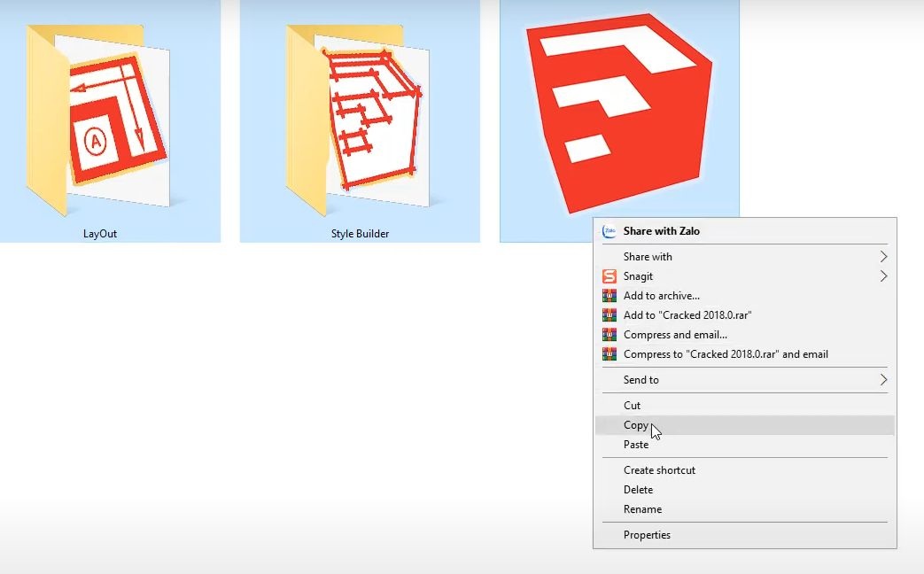Choose Delete from the context menu
The height and width of the screenshot is (574, 924).
click(x=745, y=490)
